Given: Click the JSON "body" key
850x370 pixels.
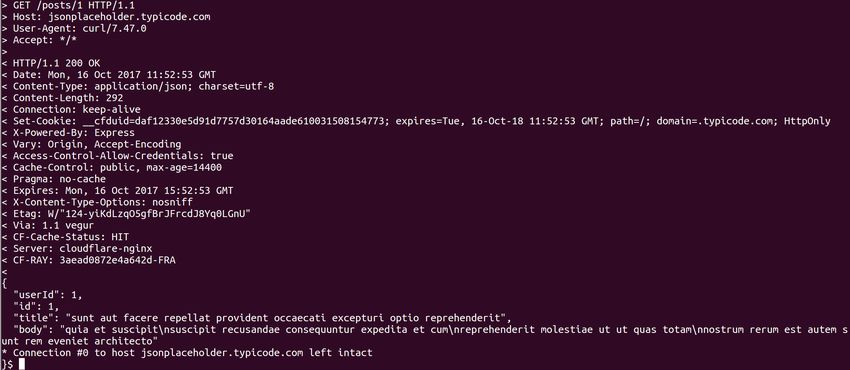Looking at the screenshot, I should tap(34, 329).
